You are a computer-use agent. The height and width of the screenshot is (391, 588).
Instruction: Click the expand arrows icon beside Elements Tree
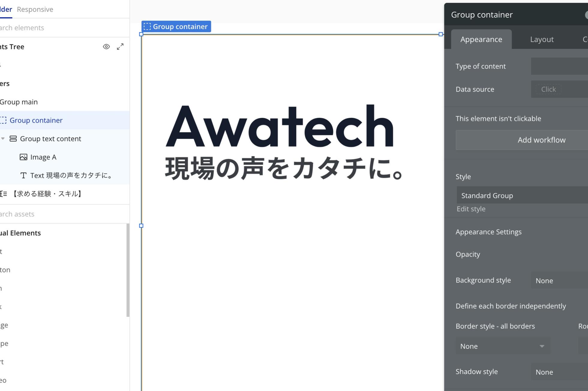pyautogui.click(x=120, y=46)
